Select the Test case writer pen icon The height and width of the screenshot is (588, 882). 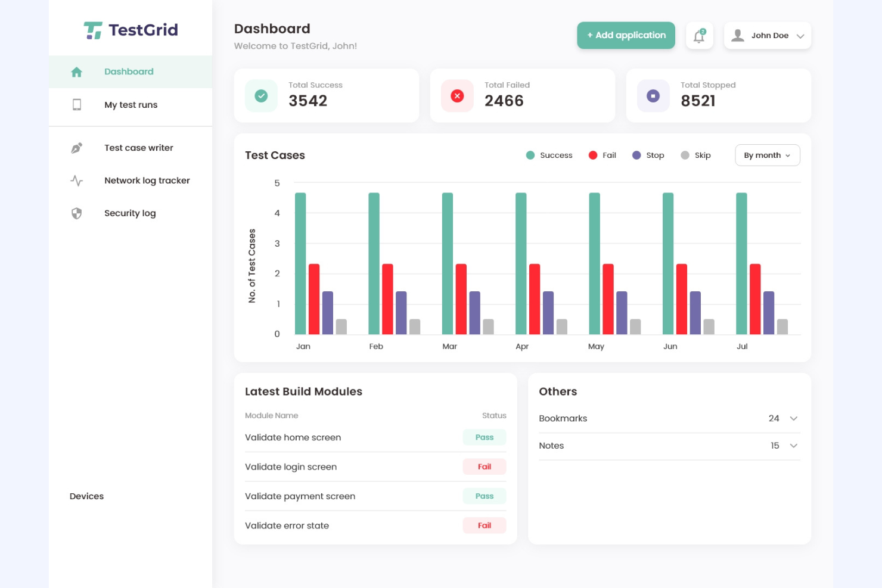click(x=76, y=147)
